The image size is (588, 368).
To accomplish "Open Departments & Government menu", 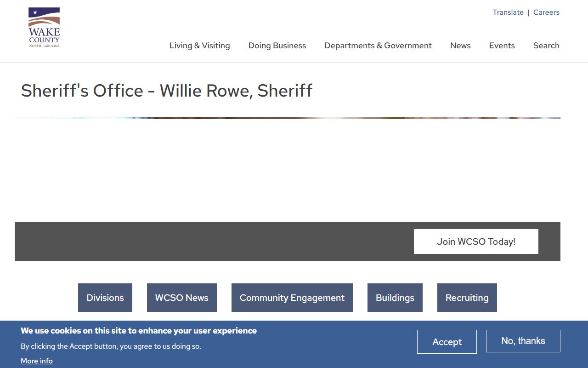I will (378, 46).
